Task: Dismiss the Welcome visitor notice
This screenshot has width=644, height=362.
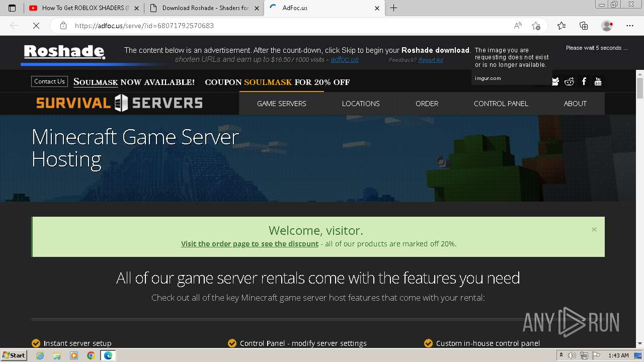Action: click(x=594, y=229)
